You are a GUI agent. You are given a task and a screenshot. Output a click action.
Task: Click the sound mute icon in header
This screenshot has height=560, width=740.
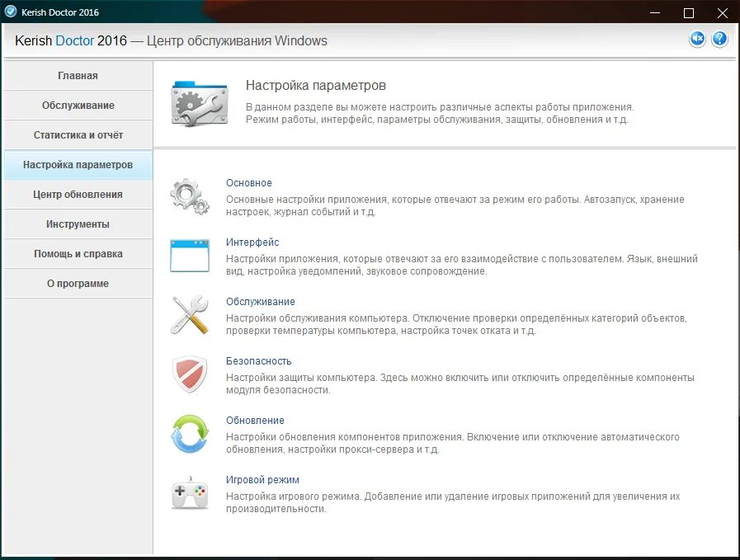(x=697, y=39)
